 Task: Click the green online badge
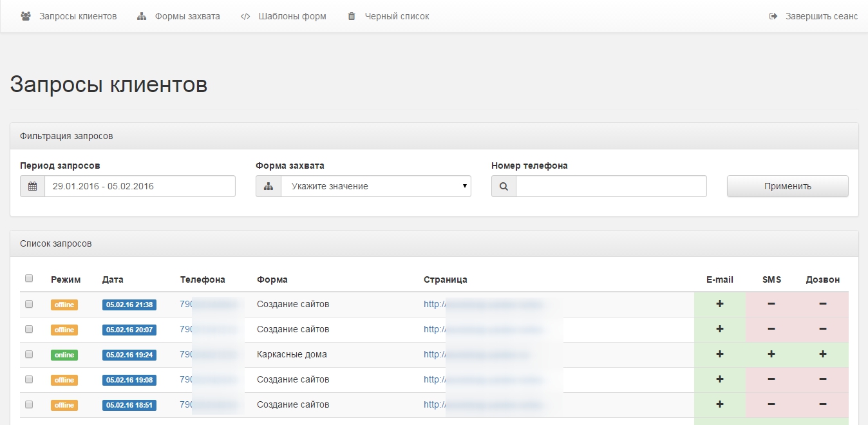[64, 355]
